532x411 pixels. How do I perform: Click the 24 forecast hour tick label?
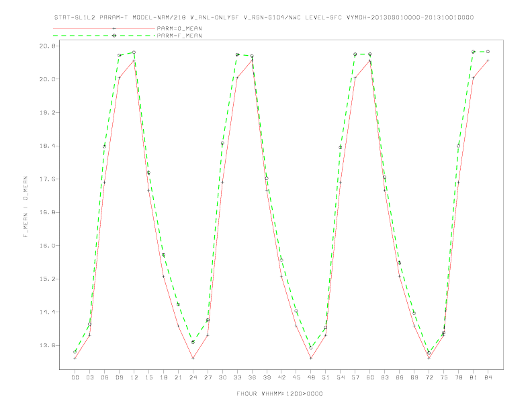point(193,377)
